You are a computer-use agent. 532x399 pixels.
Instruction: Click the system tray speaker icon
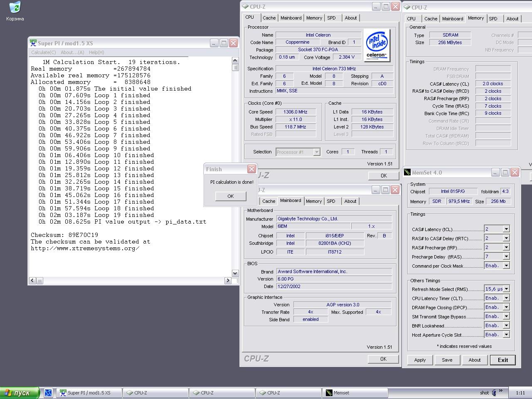point(494,393)
